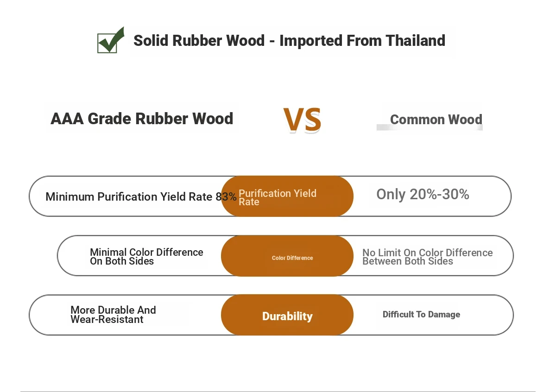Select Minimum Purification Yield Rate 83% text
This screenshot has height=392, width=556.
pos(141,196)
